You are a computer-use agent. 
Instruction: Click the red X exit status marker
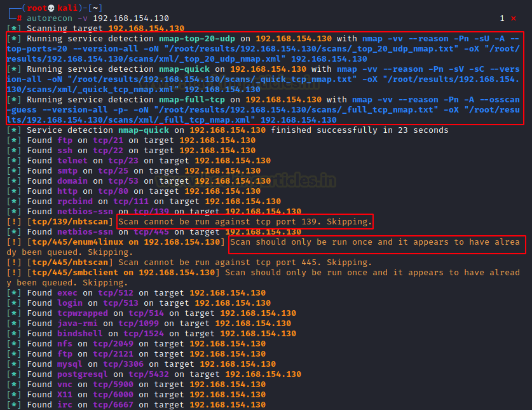point(514,18)
